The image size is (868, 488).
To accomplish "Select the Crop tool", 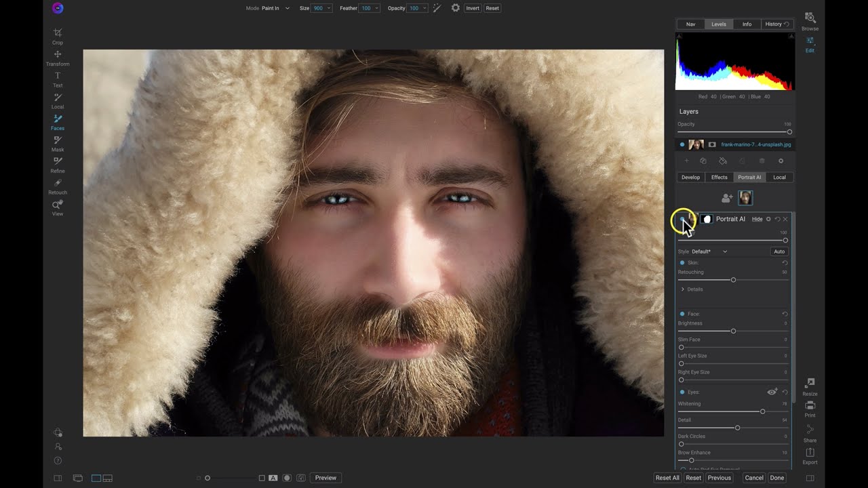I will point(58,36).
